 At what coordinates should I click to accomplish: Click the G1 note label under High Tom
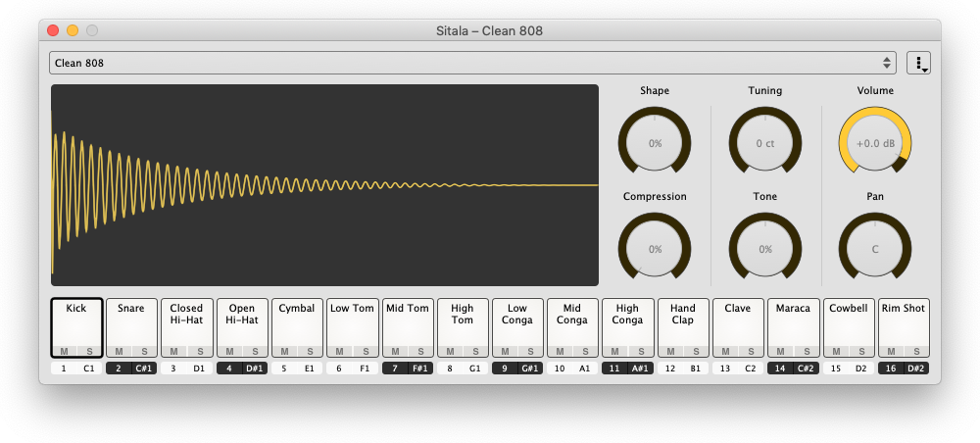(475, 368)
